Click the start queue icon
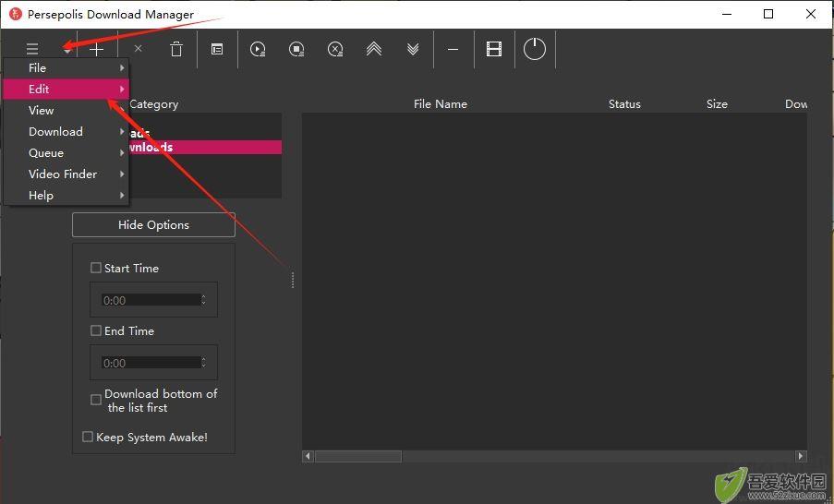 click(258, 50)
